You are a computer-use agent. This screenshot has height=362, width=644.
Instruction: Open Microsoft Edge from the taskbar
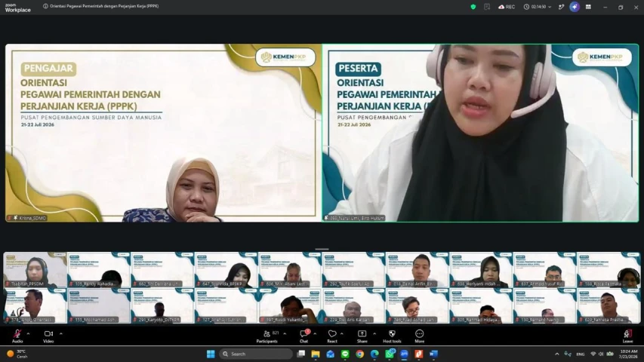coord(374,354)
